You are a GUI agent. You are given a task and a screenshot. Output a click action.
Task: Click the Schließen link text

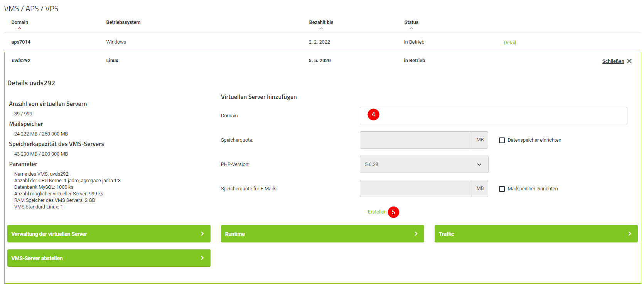tap(613, 61)
